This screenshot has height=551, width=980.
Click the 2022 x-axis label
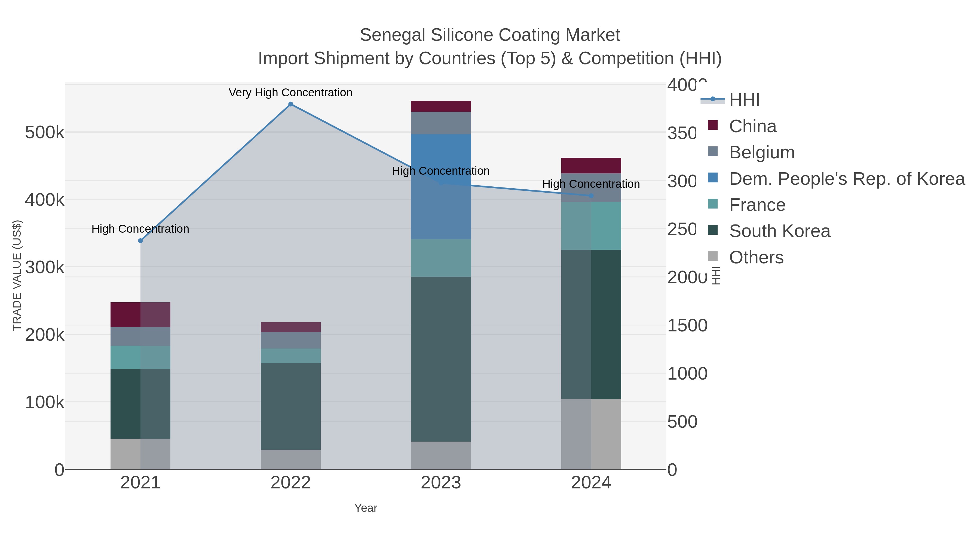pyautogui.click(x=291, y=483)
